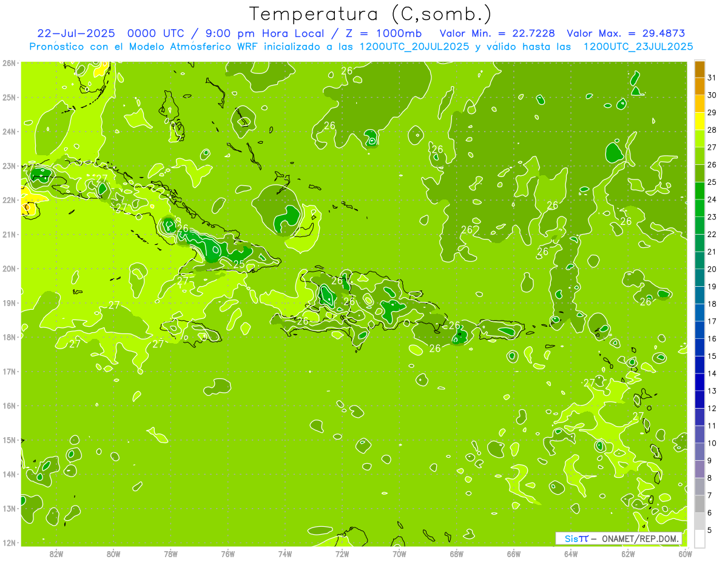Click the '12N' latitude axis label
This screenshot has width=728, height=562.
(9, 543)
